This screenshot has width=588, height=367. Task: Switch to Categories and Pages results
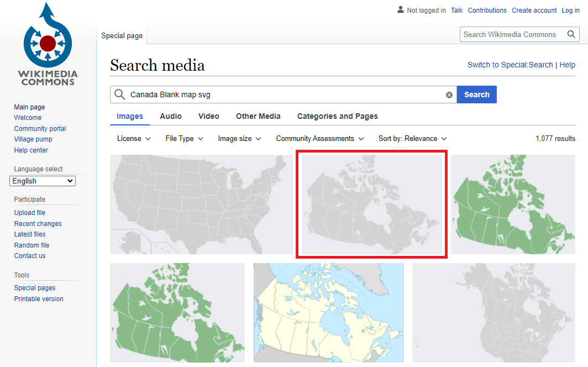point(337,116)
